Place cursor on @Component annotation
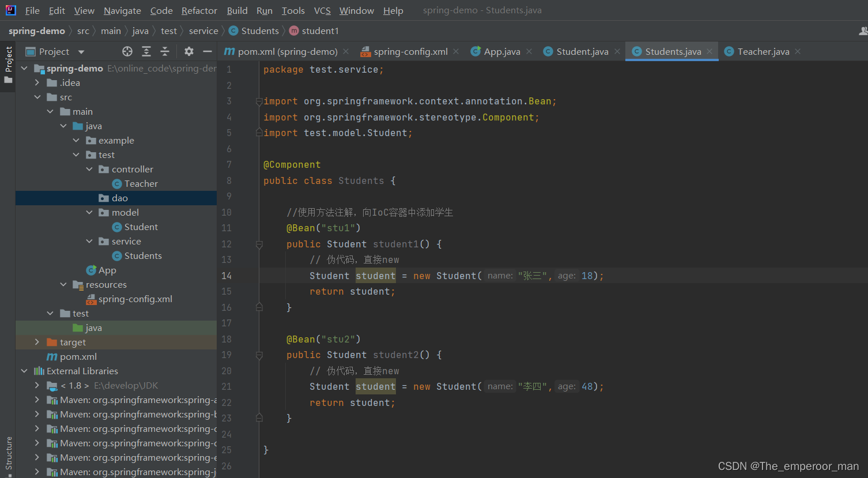 [x=292, y=165]
